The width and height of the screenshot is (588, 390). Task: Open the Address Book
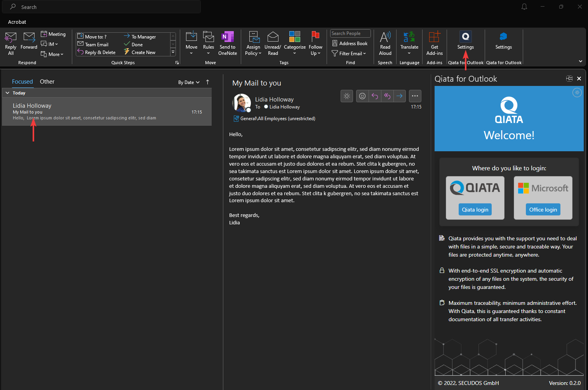(x=350, y=44)
